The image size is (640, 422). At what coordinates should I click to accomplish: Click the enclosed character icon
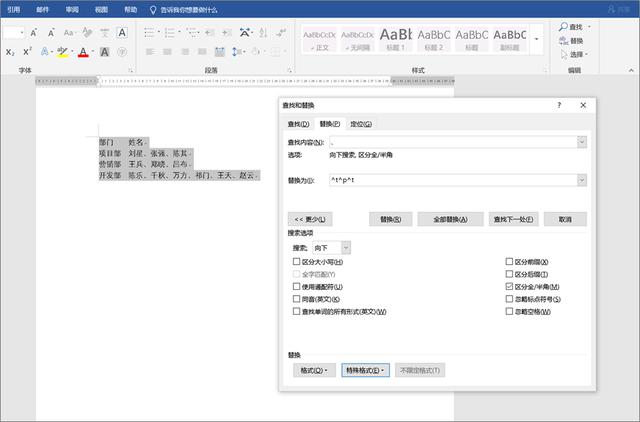click(x=122, y=52)
